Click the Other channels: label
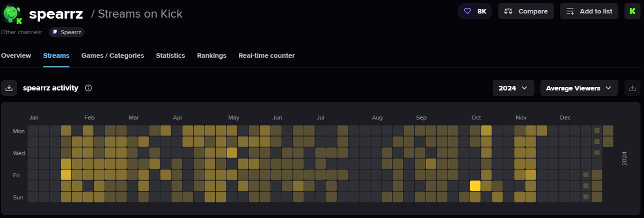The height and width of the screenshot is (218, 644). point(22,32)
